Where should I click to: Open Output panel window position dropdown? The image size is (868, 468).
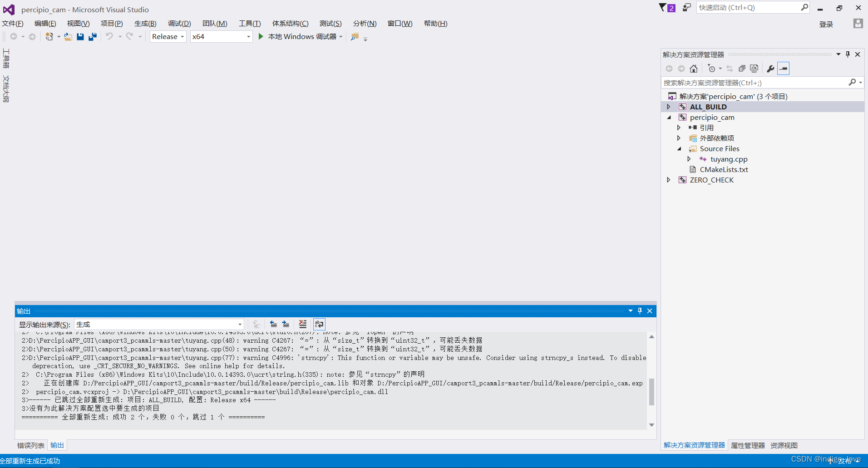pos(630,311)
